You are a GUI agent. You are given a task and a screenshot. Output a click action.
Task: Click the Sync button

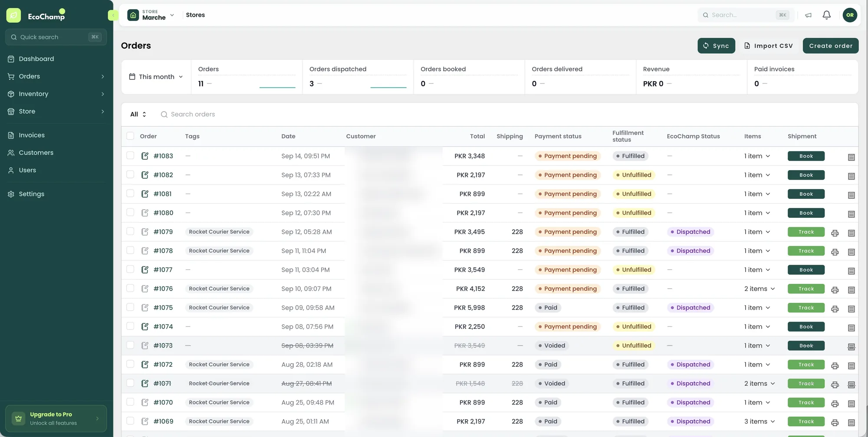click(x=716, y=46)
